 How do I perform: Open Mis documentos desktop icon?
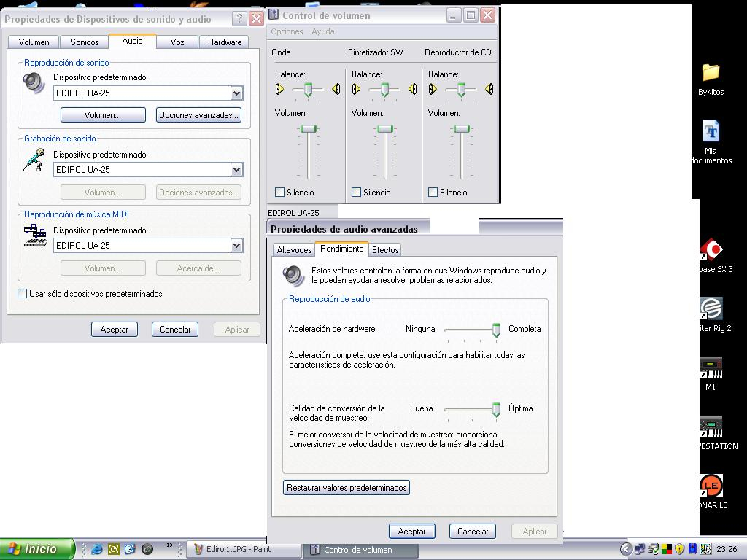[x=712, y=142]
